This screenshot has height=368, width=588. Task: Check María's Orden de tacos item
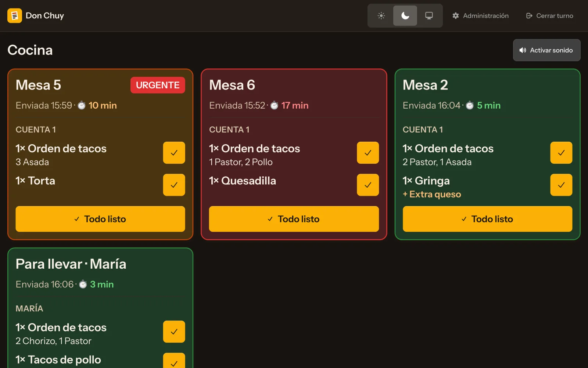click(174, 332)
